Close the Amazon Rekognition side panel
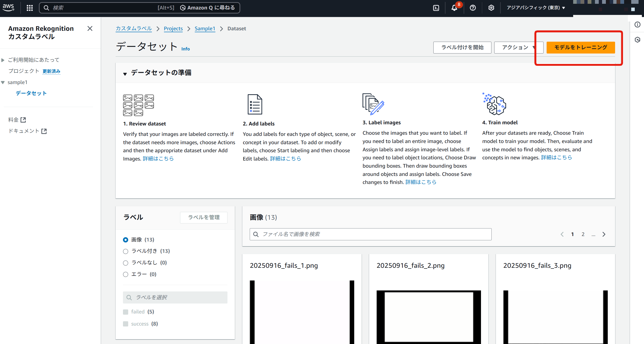Screen dimensions: 644x344 click(90, 28)
